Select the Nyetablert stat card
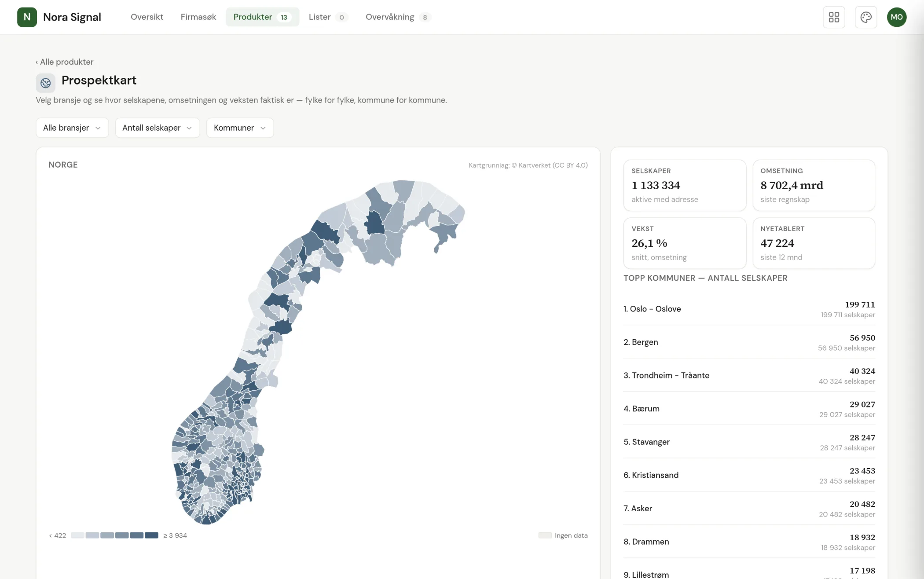The image size is (924, 579). 814,243
